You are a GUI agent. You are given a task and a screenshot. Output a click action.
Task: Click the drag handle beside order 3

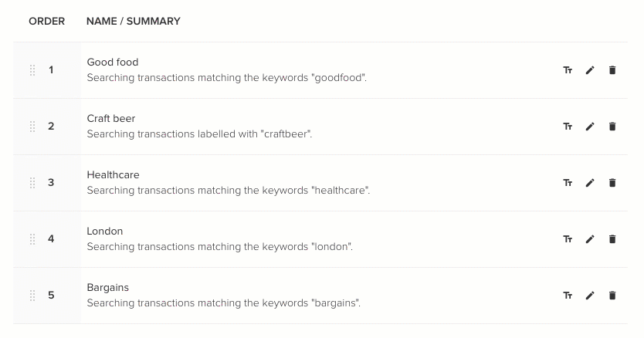tap(32, 183)
